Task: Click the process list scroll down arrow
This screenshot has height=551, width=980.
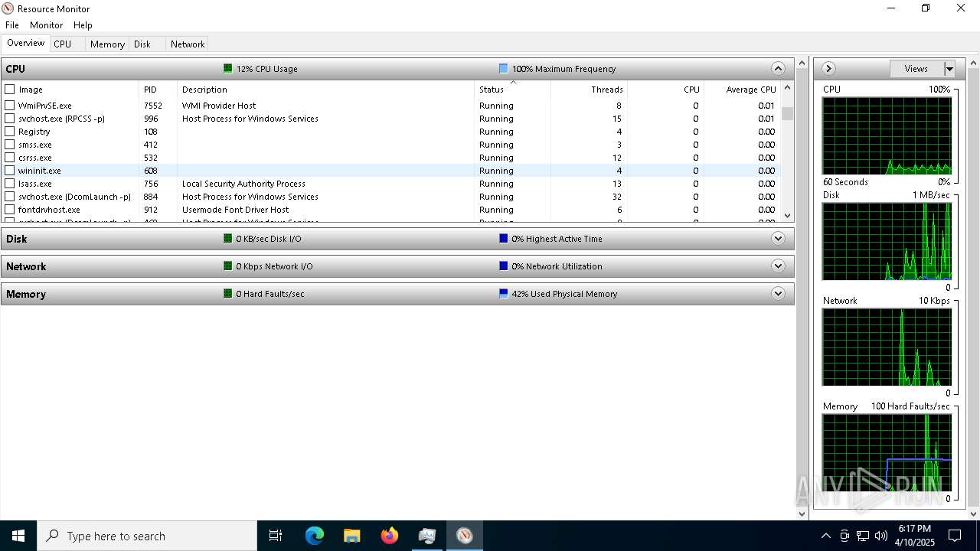Action: (788, 216)
